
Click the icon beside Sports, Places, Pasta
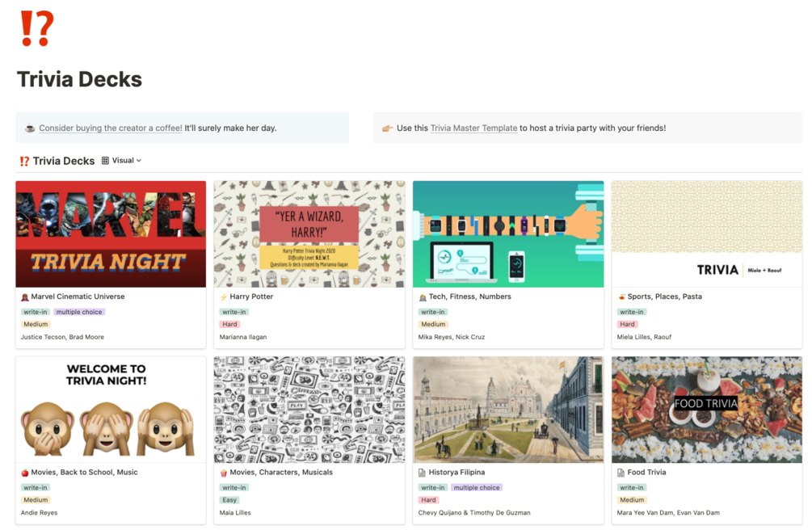[621, 297]
